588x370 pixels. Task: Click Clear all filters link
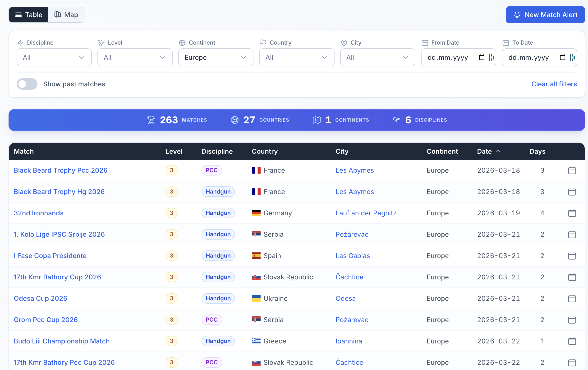click(554, 84)
